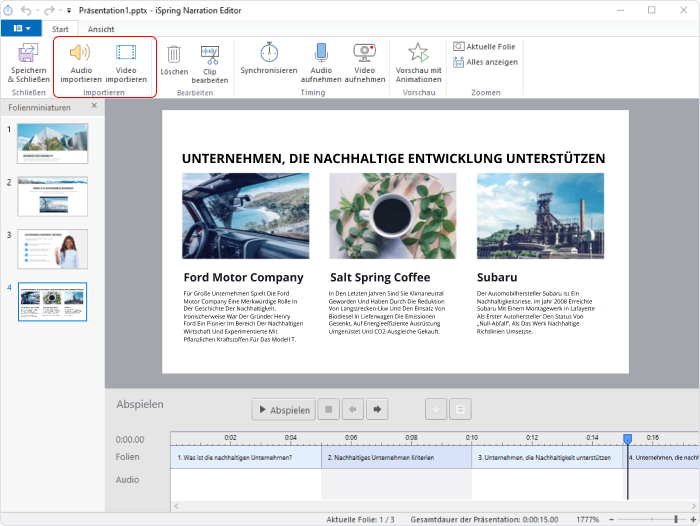Screen dimensions: 700x526
Task: Click 'Gesamtdauer der Präsentation' status text
Action: pos(484,519)
